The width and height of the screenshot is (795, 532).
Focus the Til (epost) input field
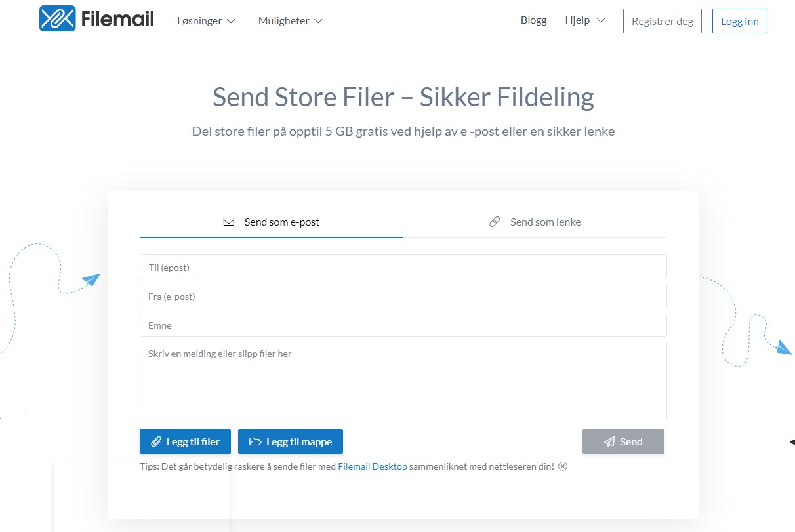(x=403, y=267)
